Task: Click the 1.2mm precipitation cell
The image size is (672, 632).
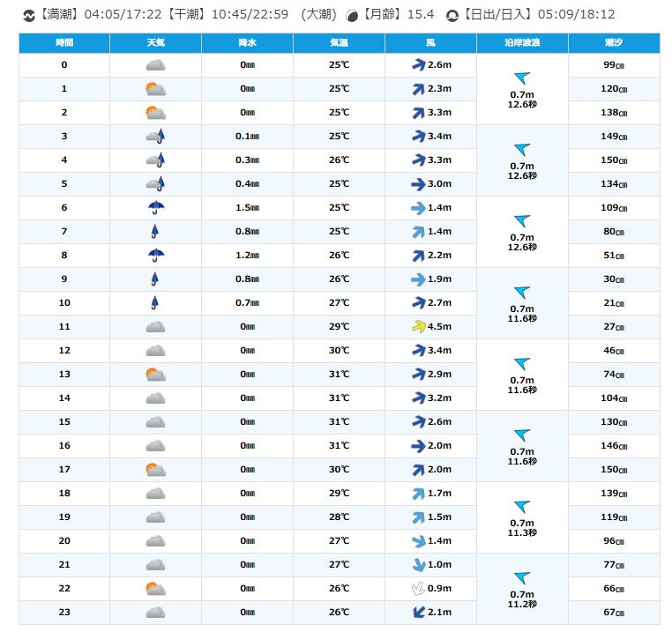Action: click(247, 256)
